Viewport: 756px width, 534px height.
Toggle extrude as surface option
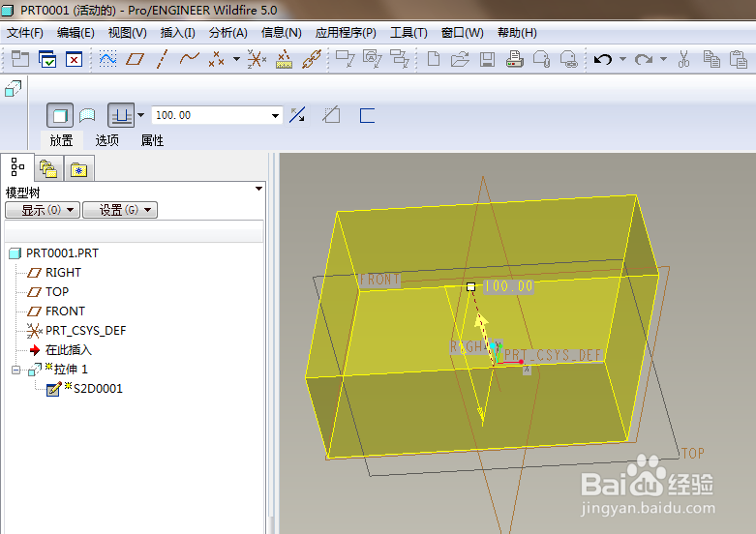click(x=87, y=115)
